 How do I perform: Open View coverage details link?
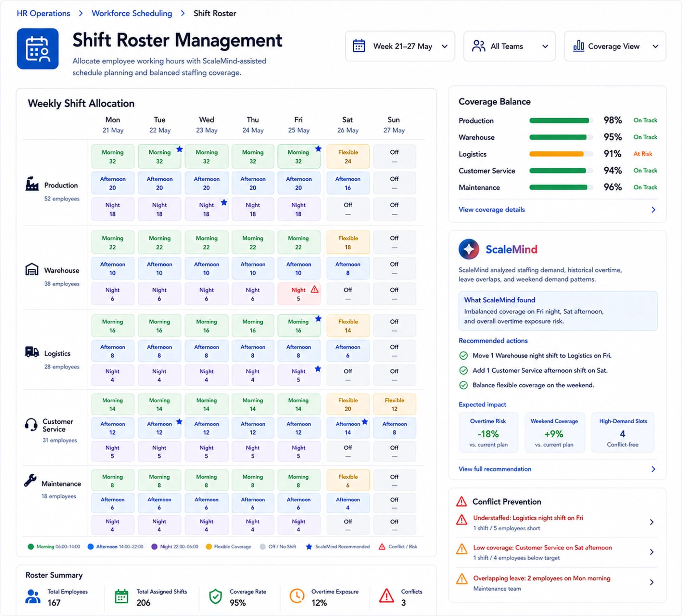[492, 210]
